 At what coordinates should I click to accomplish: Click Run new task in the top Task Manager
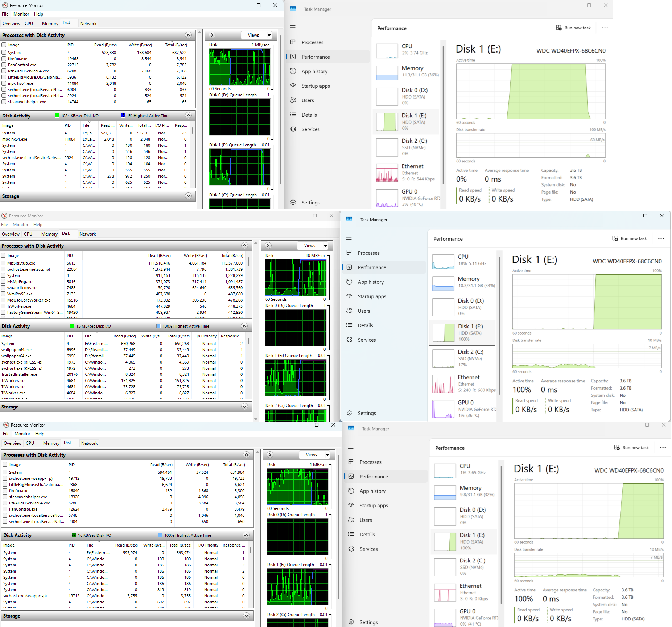pyautogui.click(x=574, y=28)
